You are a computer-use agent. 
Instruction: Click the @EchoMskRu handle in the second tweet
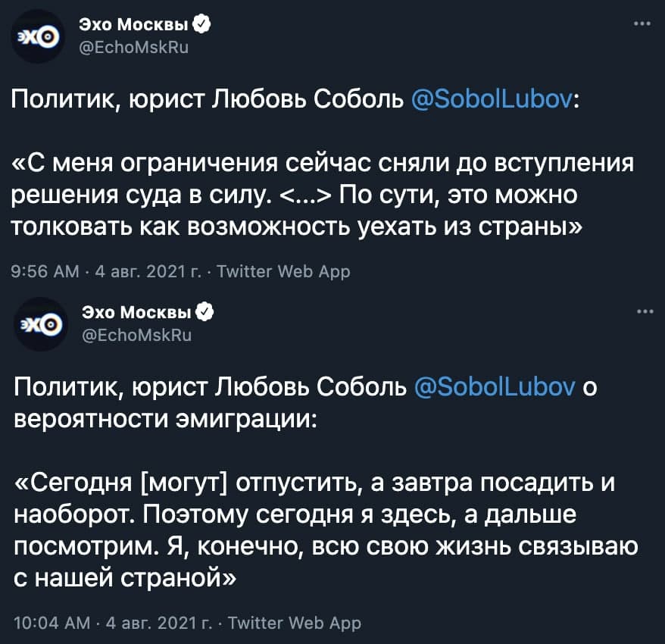tap(137, 333)
